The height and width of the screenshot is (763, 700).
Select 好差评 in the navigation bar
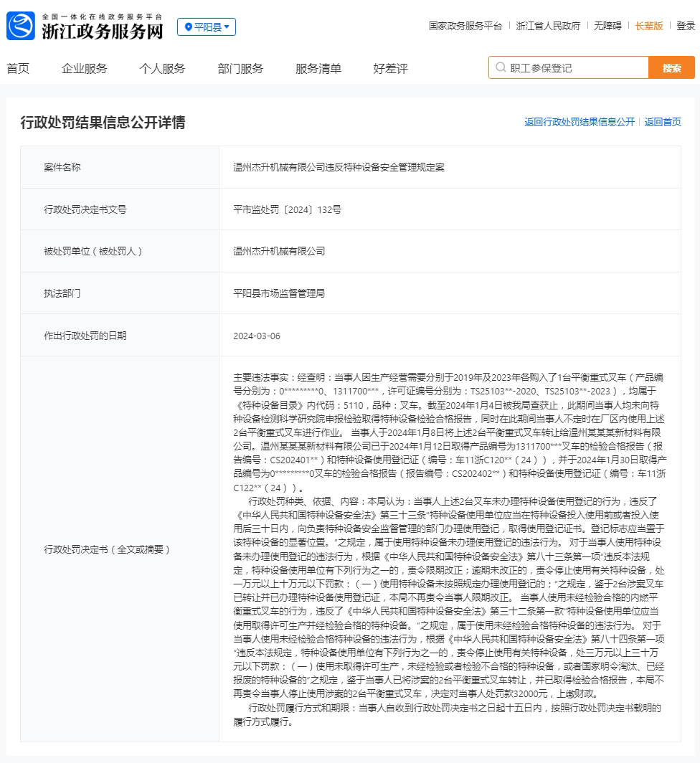pyautogui.click(x=390, y=69)
